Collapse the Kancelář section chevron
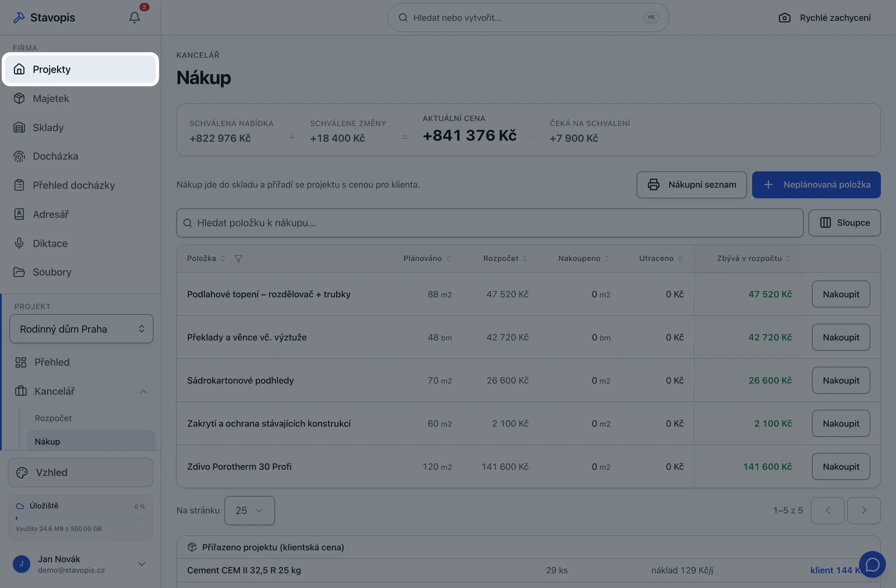896x588 pixels. 143,392
